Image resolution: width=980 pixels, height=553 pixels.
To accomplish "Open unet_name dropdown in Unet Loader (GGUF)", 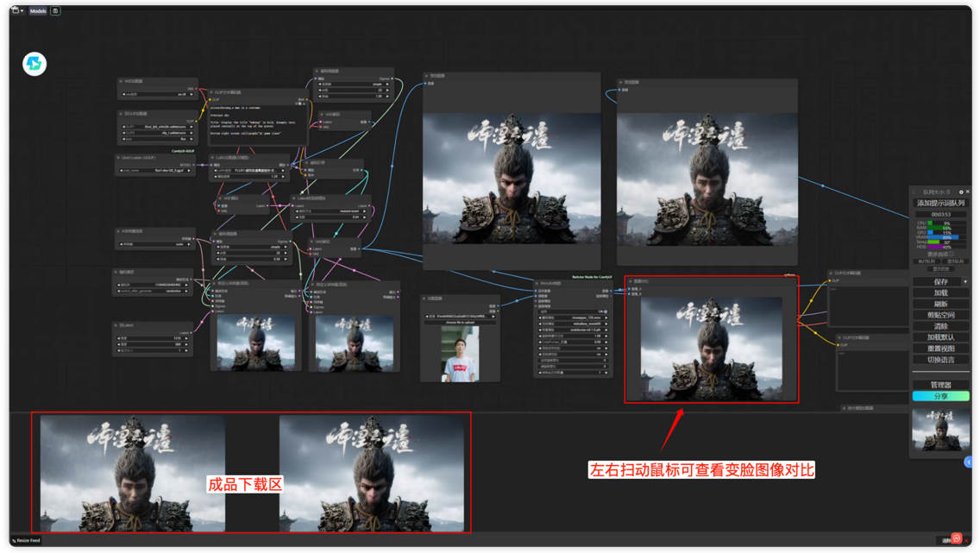I will [156, 171].
